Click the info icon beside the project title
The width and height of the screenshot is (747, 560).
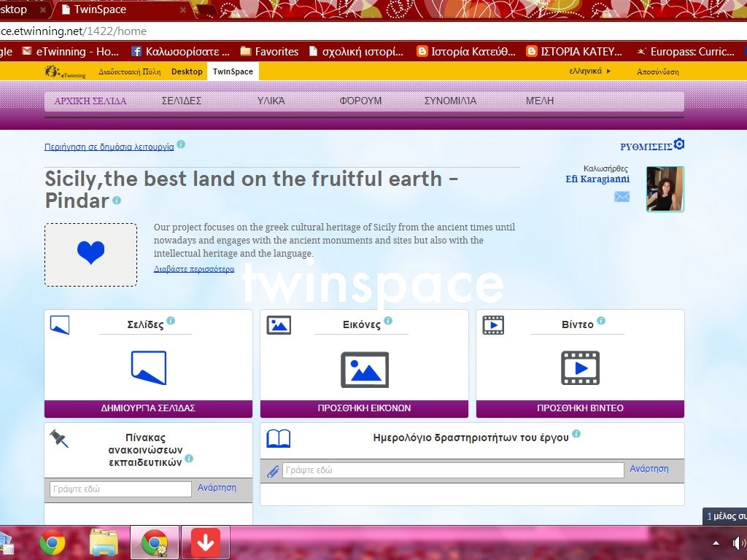click(x=117, y=201)
